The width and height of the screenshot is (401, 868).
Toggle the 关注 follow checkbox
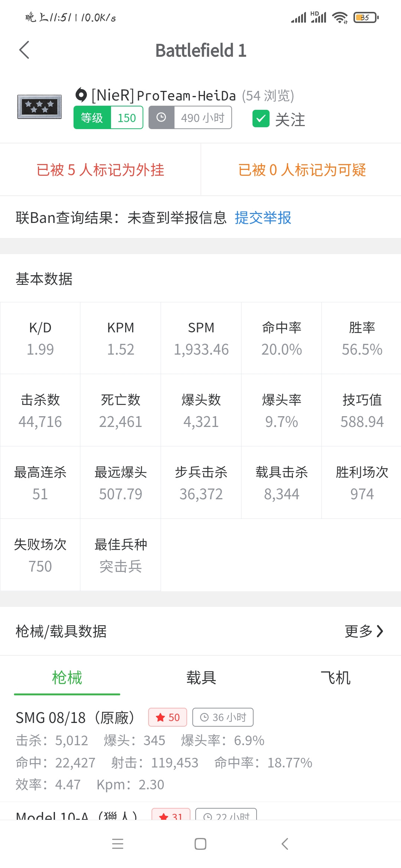[261, 119]
